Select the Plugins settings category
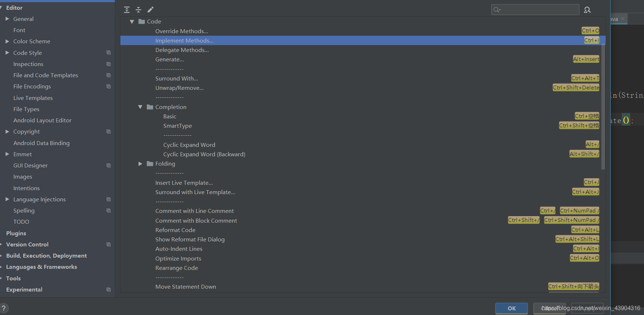This screenshot has width=644, height=315. (16, 233)
